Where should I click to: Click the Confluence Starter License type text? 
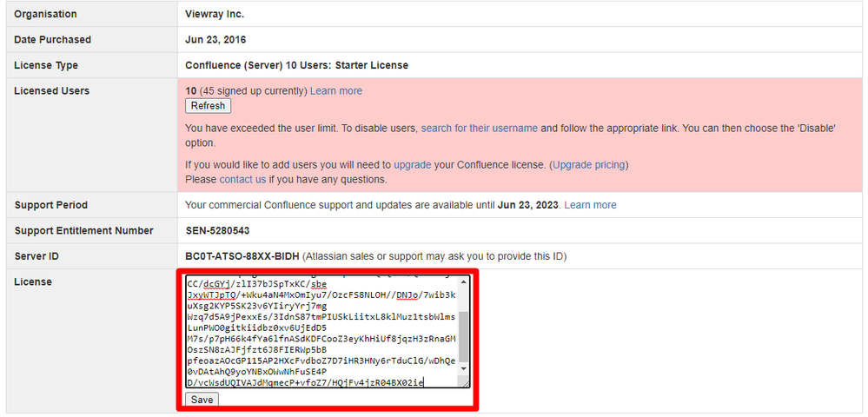click(296, 65)
